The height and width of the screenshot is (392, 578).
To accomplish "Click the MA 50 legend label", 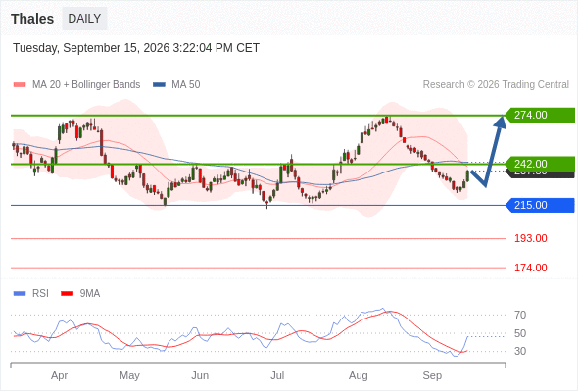I will (186, 85).
